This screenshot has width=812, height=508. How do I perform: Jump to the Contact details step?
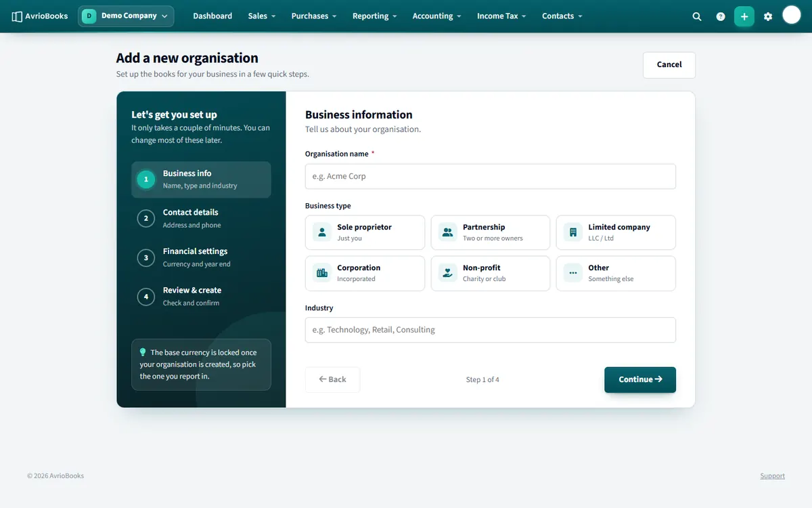click(x=201, y=218)
